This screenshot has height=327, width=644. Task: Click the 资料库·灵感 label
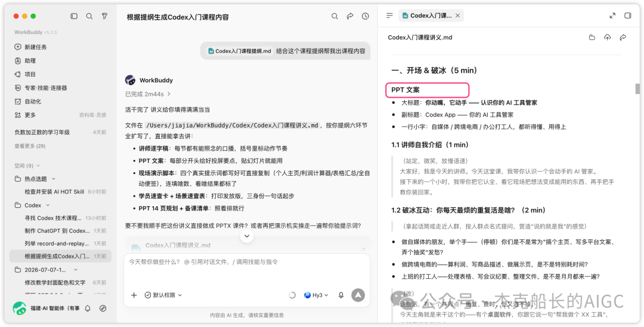click(x=93, y=116)
